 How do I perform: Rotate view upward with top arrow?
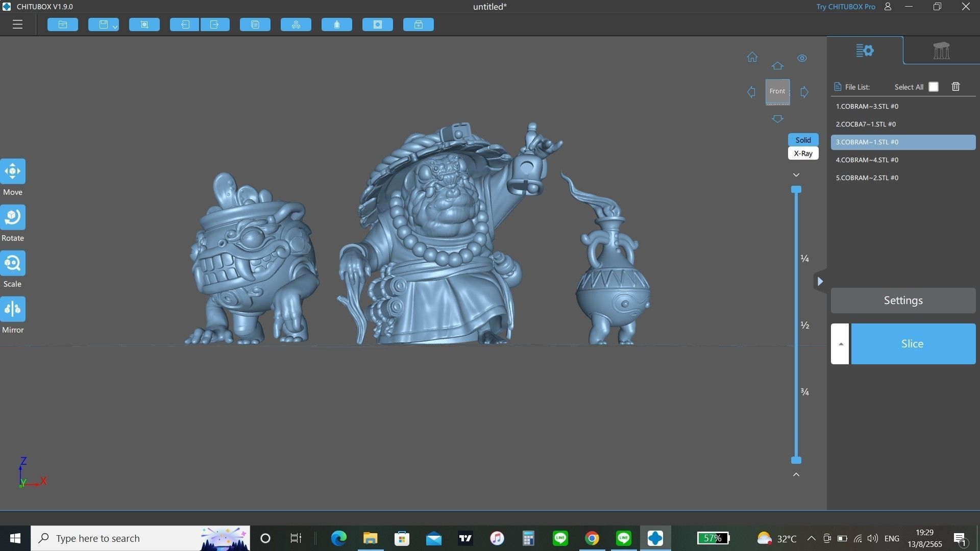pos(777,66)
